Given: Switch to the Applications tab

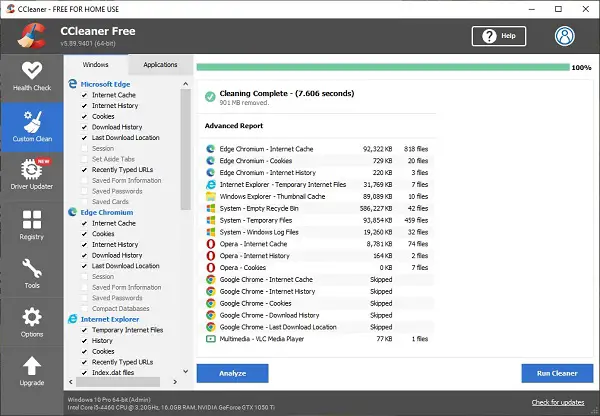Looking at the screenshot, I should (x=160, y=65).
